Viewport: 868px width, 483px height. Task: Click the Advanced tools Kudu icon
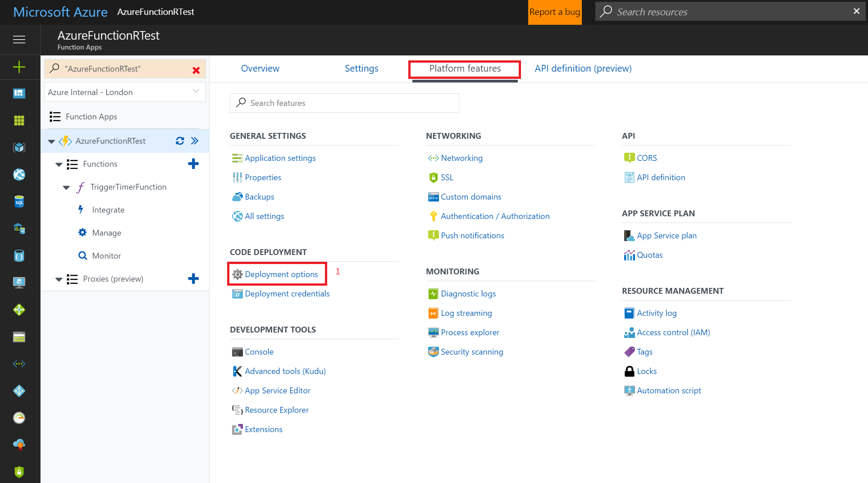(x=237, y=371)
